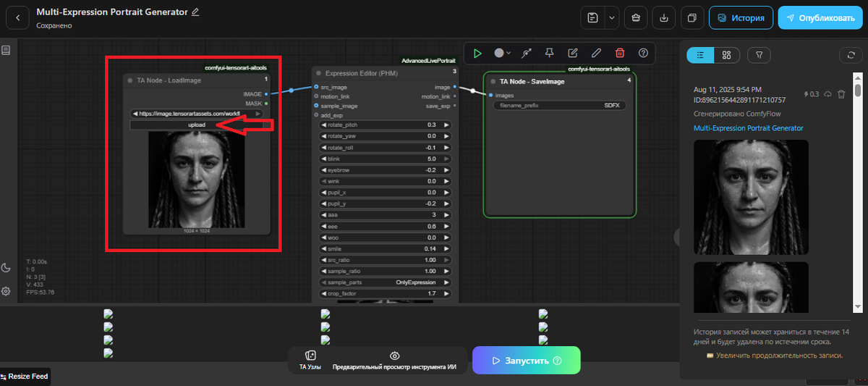Screen dimensions: 868x386
Task: Click the green play icon in node toolbar
Action: tap(477, 53)
